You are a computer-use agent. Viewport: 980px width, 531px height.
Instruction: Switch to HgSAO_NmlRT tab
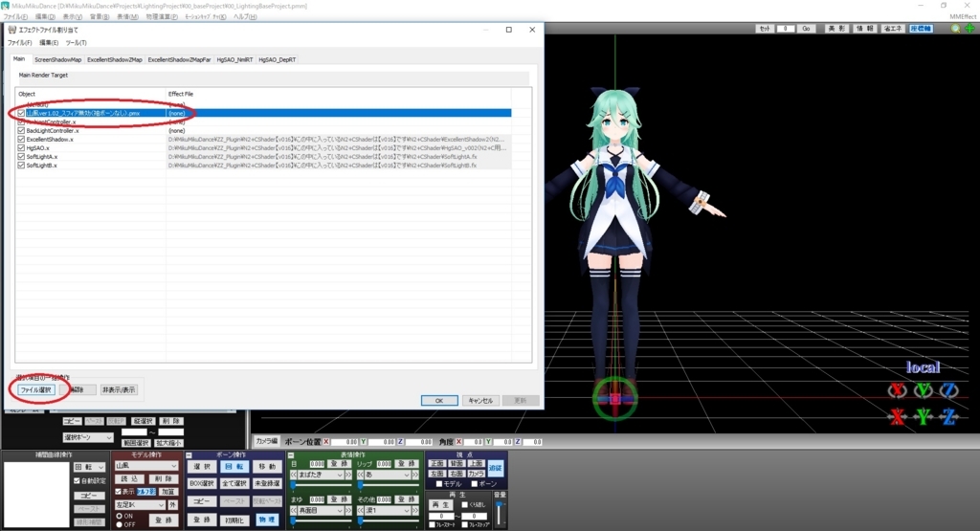[234, 60]
